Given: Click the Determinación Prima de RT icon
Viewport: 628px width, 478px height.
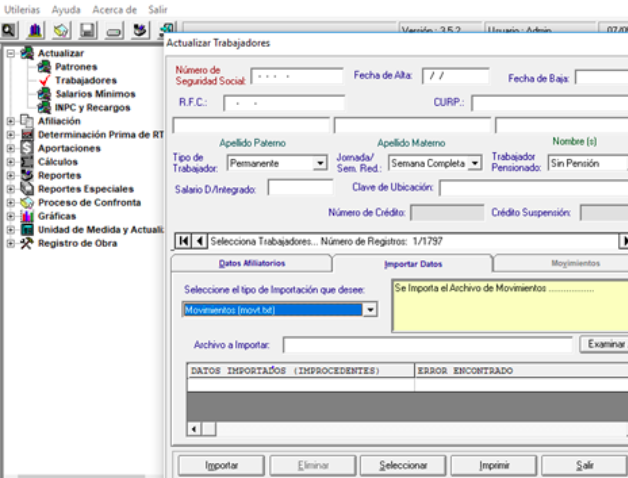Looking at the screenshot, I should [27, 134].
